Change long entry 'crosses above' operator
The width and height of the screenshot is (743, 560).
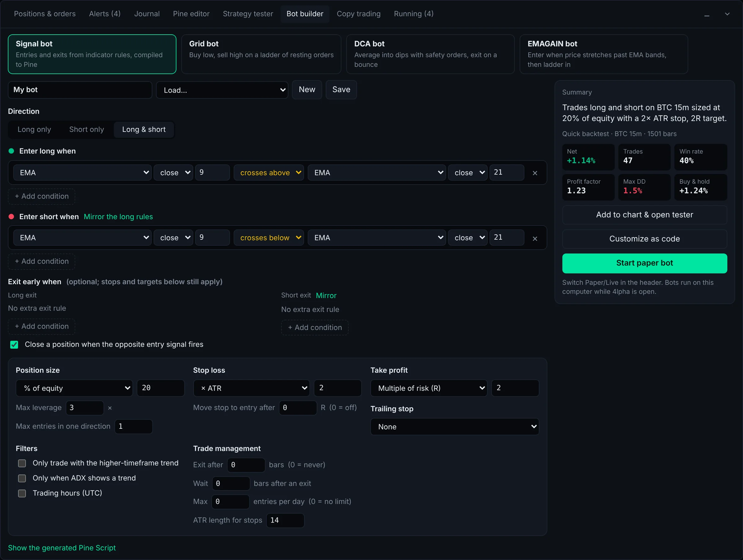(x=269, y=173)
